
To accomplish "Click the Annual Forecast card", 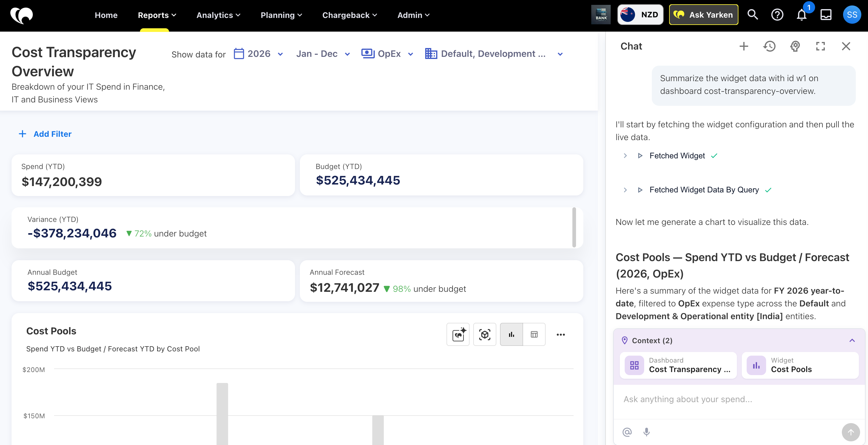I will tap(441, 281).
